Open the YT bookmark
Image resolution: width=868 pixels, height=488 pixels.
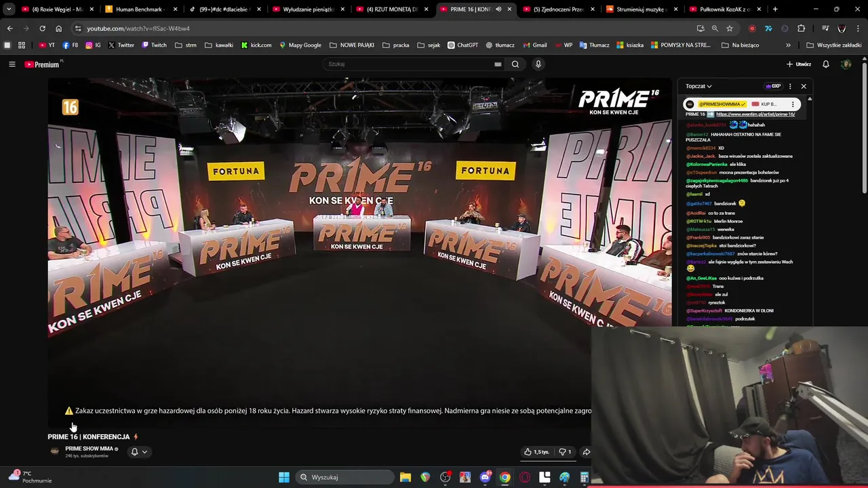point(47,45)
